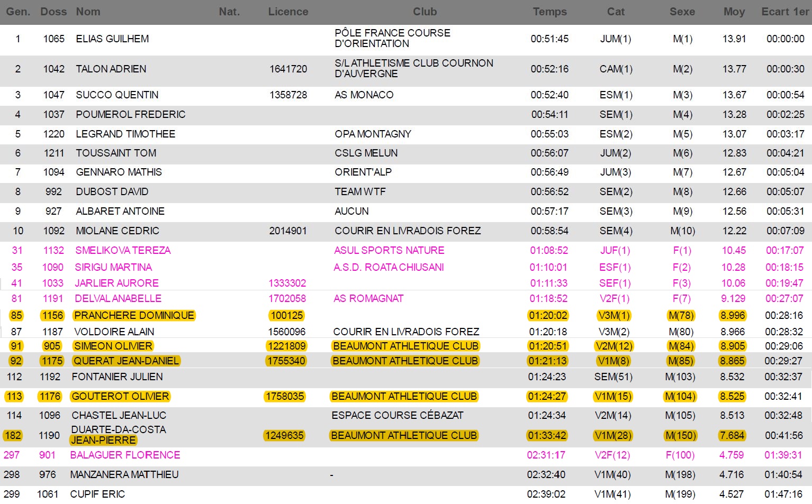
Task: Click the Nom column header
Action: pos(88,12)
